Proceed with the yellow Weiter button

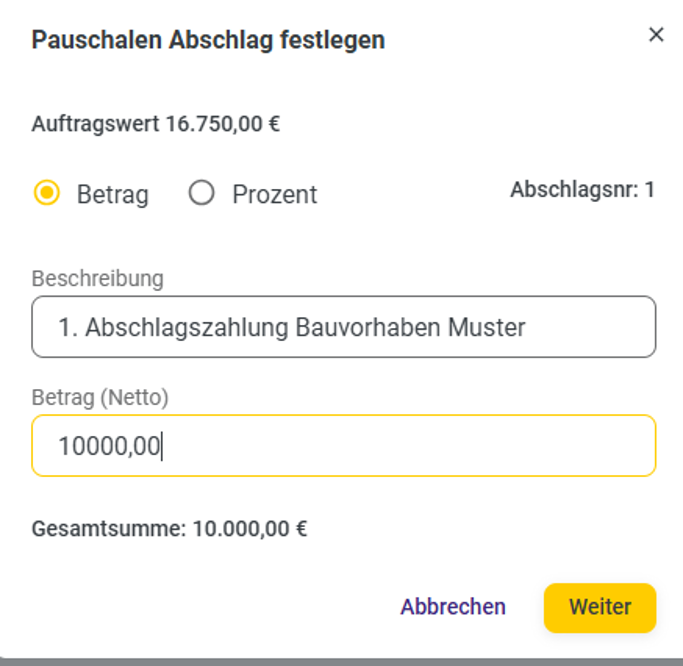[600, 608]
